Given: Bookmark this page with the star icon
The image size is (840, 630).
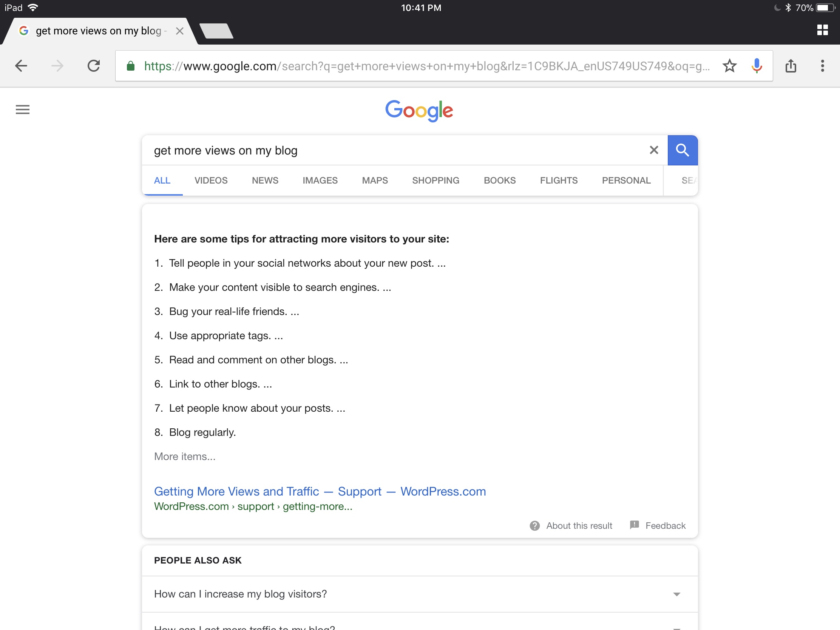Looking at the screenshot, I should point(729,66).
